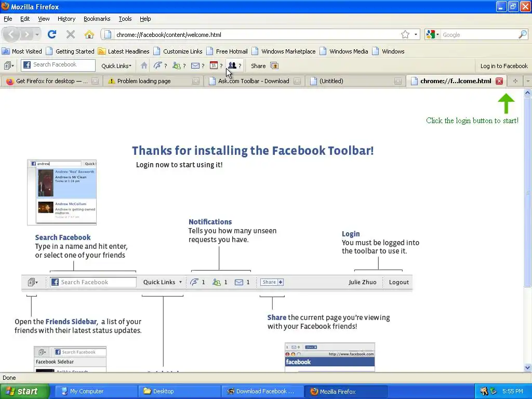
Task: Open the Windows Start menu
Action: 24,391
